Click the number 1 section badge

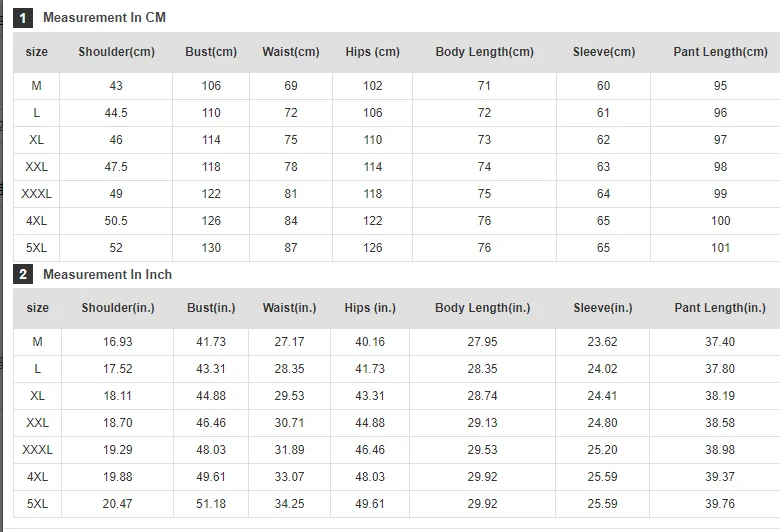point(22,18)
